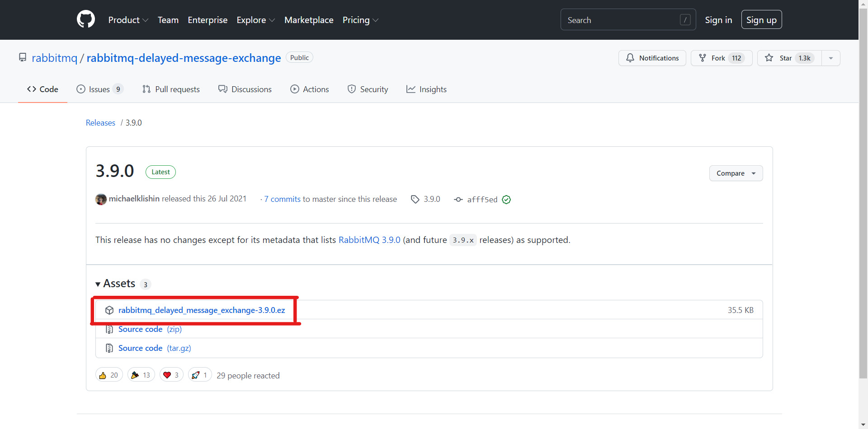This screenshot has width=868, height=429.
Task: Open the 3.9.0 tag link
Action: (432, 199)
